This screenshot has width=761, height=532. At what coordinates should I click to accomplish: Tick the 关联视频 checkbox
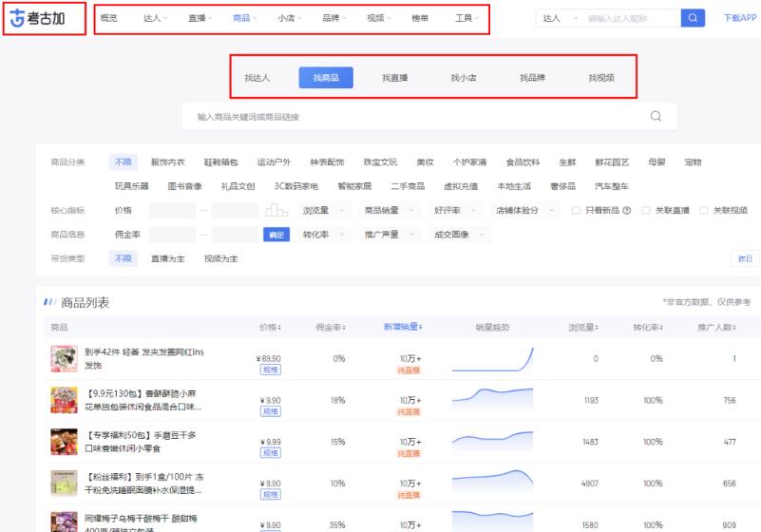(x=704, y=210)
